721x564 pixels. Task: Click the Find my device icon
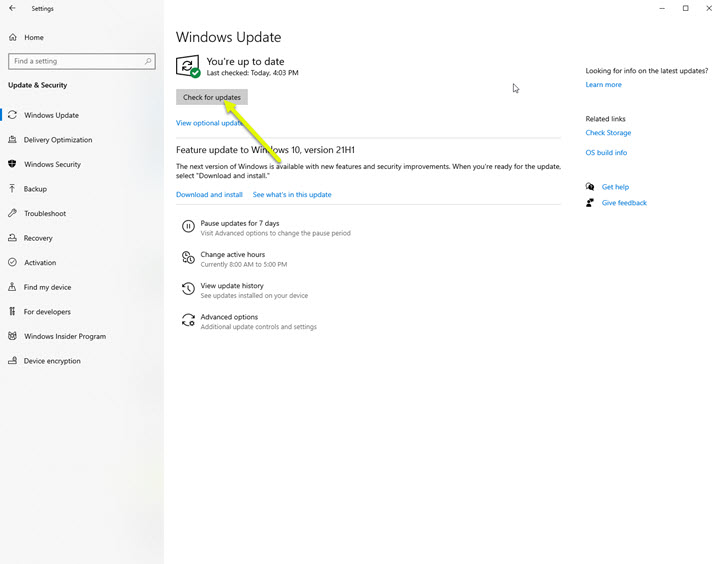point(12,287)
